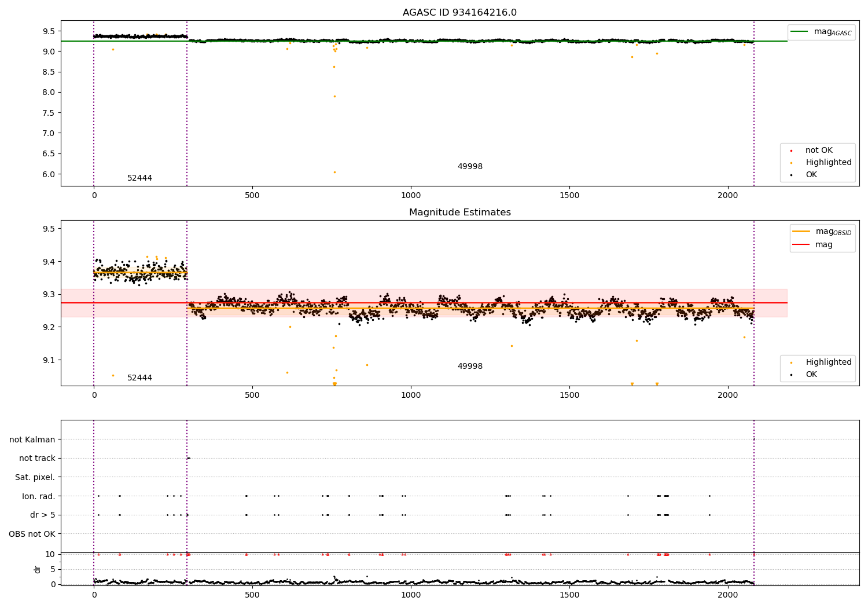Click the red 'mag' legend line sample
The height and width of the screenshot is (608, 868).
tap(801, 245)
